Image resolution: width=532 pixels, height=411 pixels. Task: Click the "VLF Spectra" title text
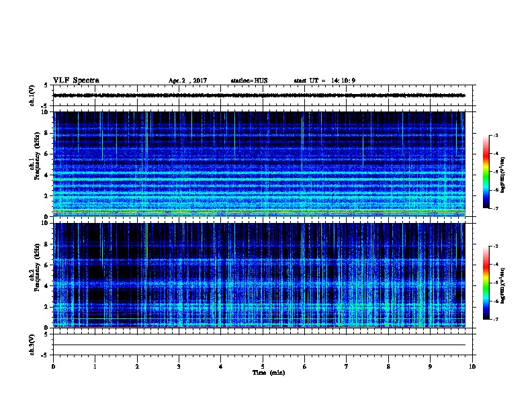pos(76,81)
